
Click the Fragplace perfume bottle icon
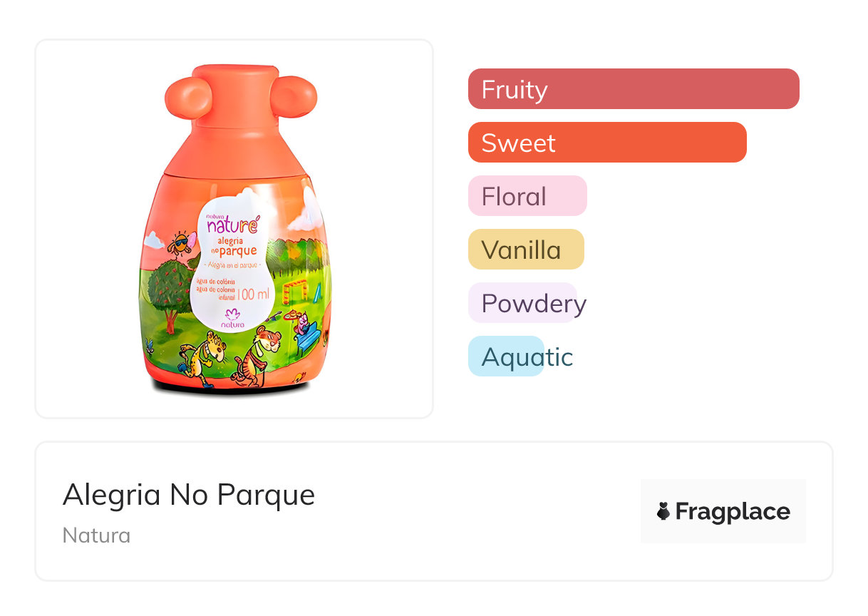point(663,511)
